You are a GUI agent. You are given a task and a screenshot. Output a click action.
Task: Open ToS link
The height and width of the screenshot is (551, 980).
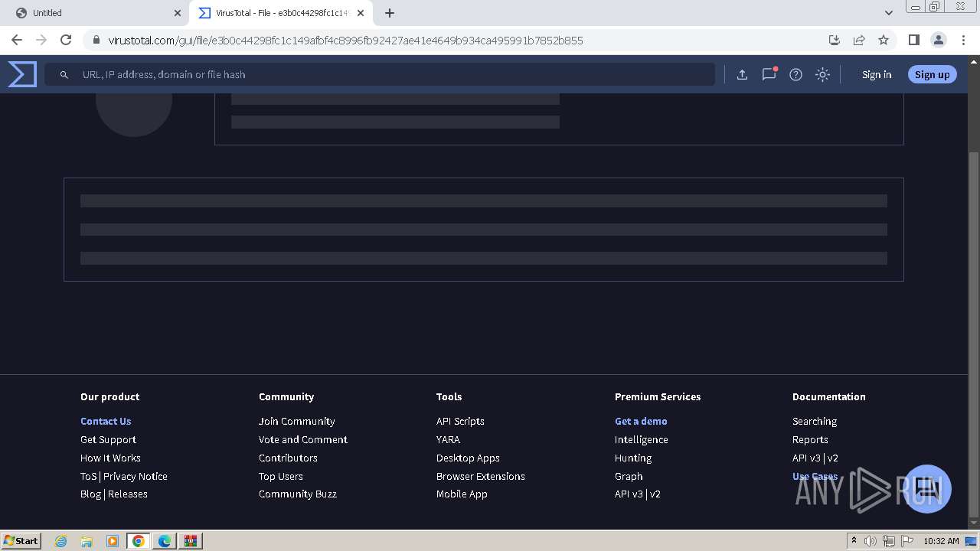pos(89,476)
